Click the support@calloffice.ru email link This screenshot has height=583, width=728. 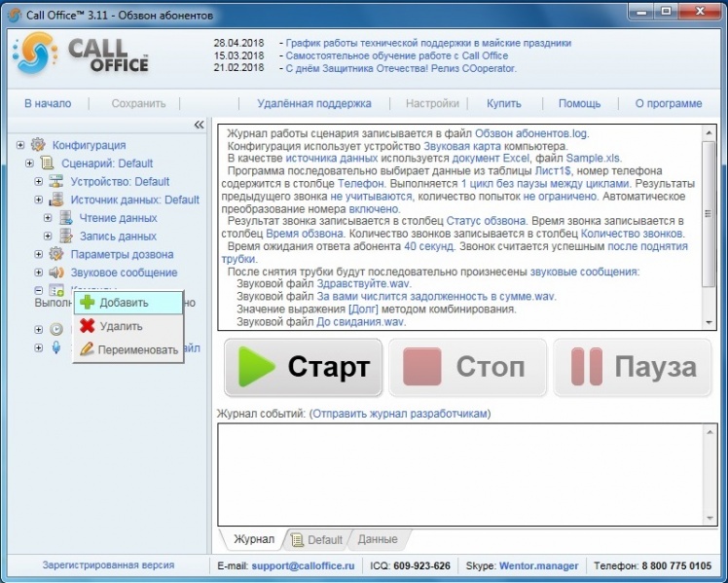click(x=303, y=565)
